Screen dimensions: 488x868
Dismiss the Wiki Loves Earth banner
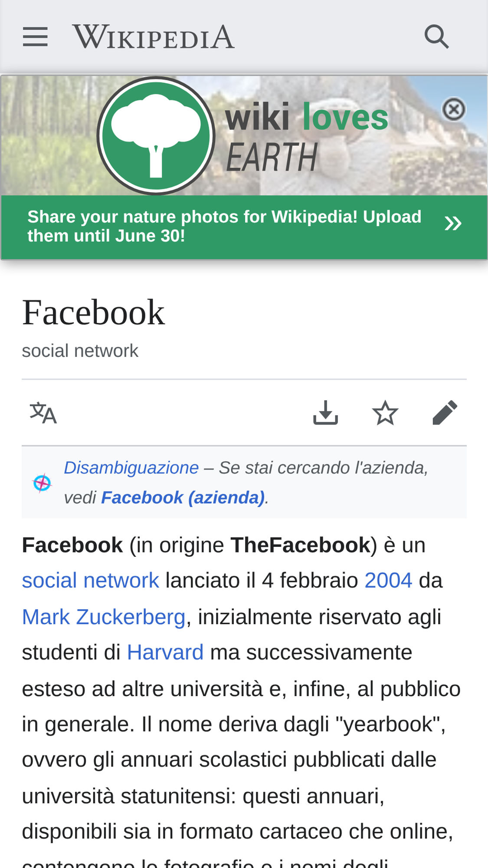click(x=454, y=109)
